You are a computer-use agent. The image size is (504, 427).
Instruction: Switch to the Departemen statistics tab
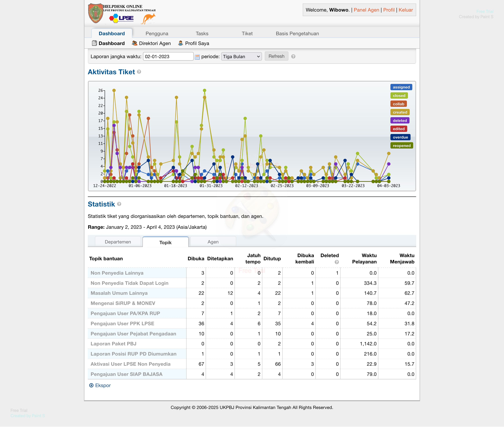click(x=118, y=242)
